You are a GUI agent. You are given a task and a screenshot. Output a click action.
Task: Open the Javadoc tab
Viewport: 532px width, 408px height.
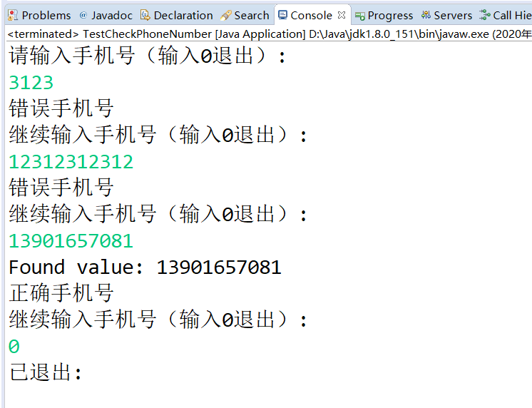tap(106, 15)
